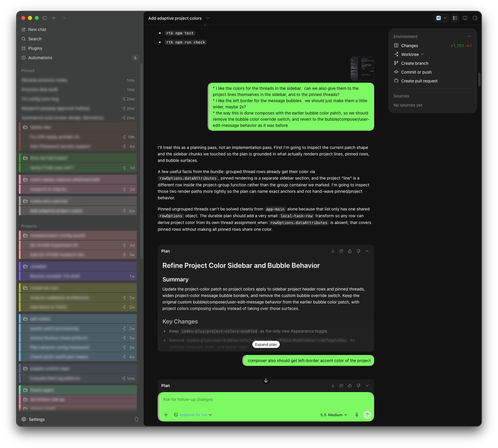Click the rtk npm test code snippet
498x448 pixels.
[x=180, y=33]
